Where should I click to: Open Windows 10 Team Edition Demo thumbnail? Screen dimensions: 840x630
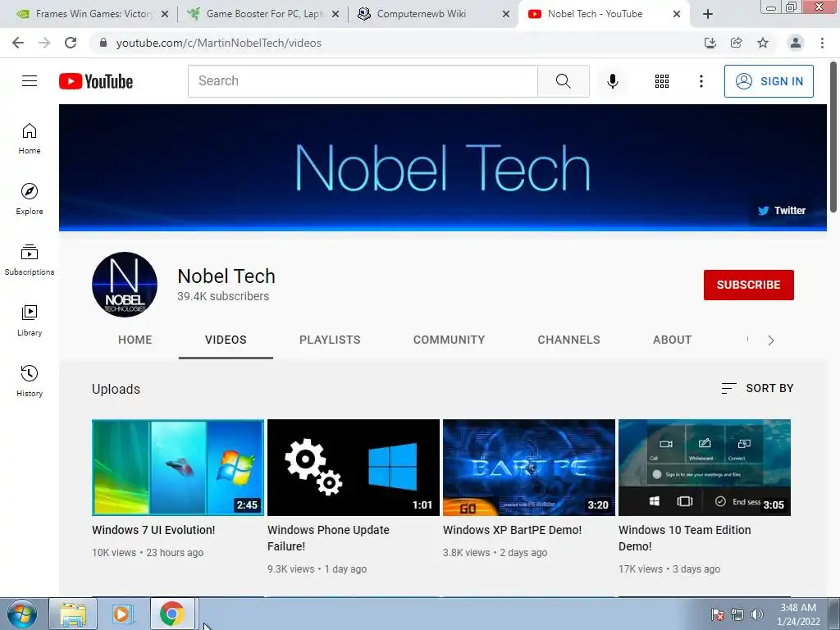click(x=705, y=468)
